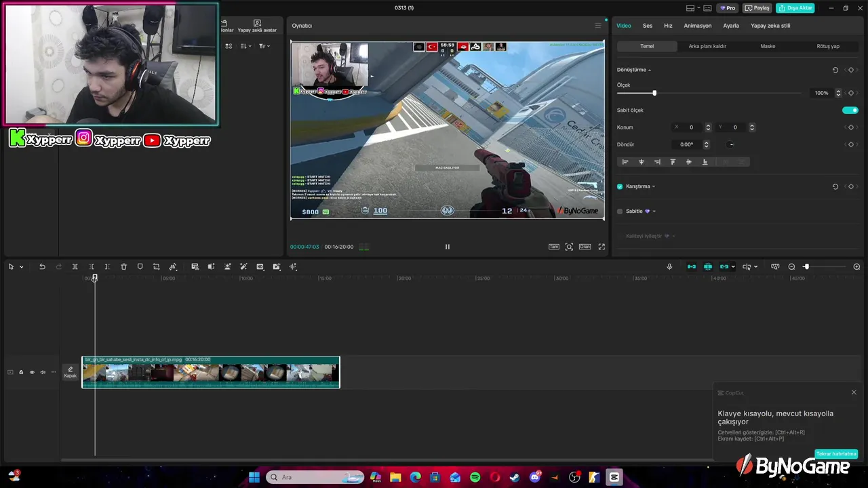Click the Pro upgrade button
868x488 pixels.
point(728,8)
